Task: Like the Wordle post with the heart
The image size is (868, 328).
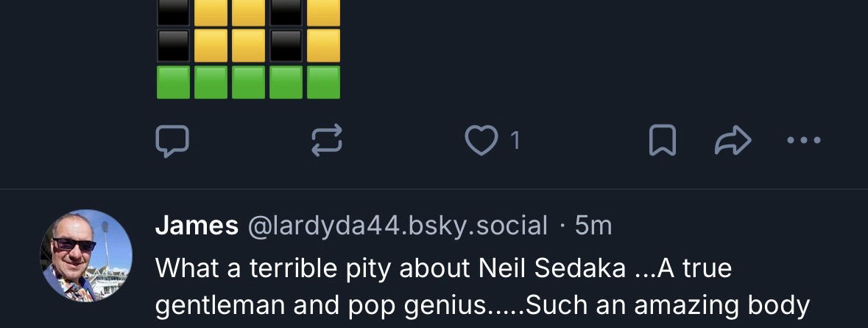Action: (481, 141)
